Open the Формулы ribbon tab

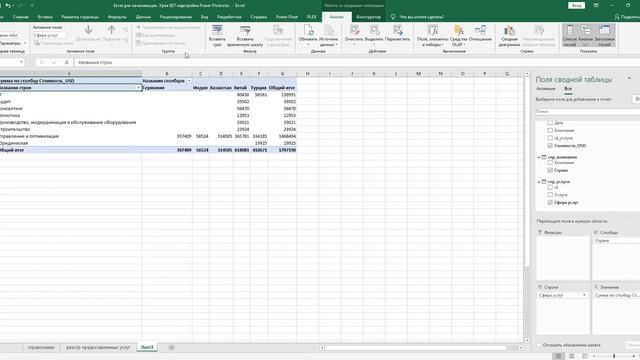pos(117,17)
